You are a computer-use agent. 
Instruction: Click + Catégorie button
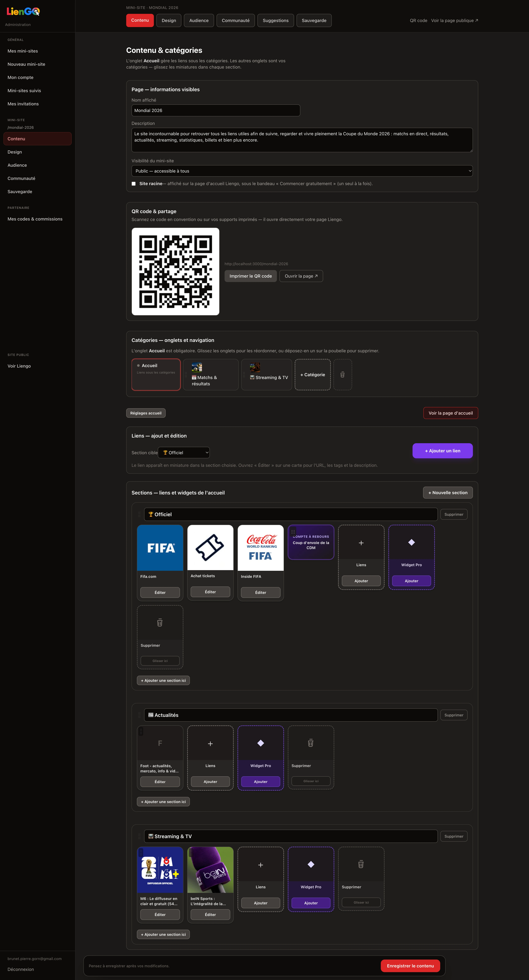point(313,375)
